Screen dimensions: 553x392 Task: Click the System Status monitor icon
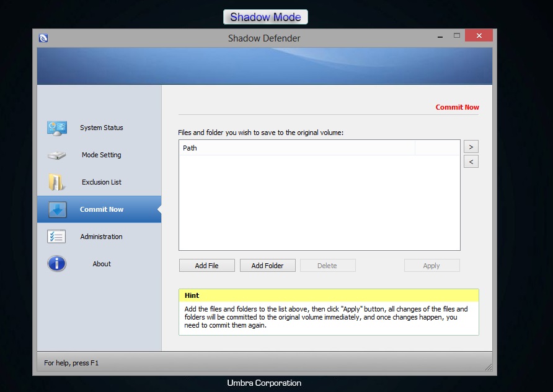pyautogui.click(x=57, y=128)
